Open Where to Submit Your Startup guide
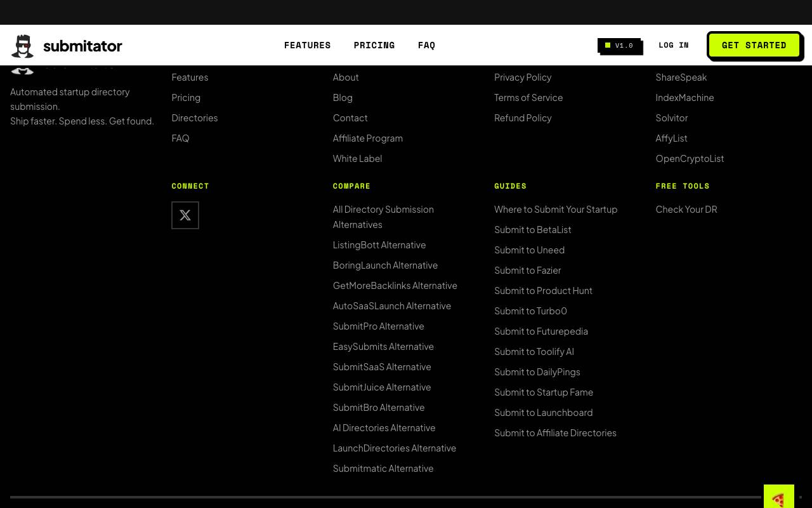Image resolution: width=812 pixels, height=508 pixels. tap(556, 209)
